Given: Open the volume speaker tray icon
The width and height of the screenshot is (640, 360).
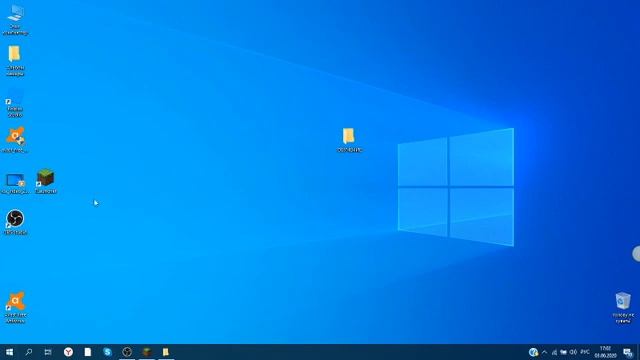Looking at the screenshot, I should (x=573, y=352).
